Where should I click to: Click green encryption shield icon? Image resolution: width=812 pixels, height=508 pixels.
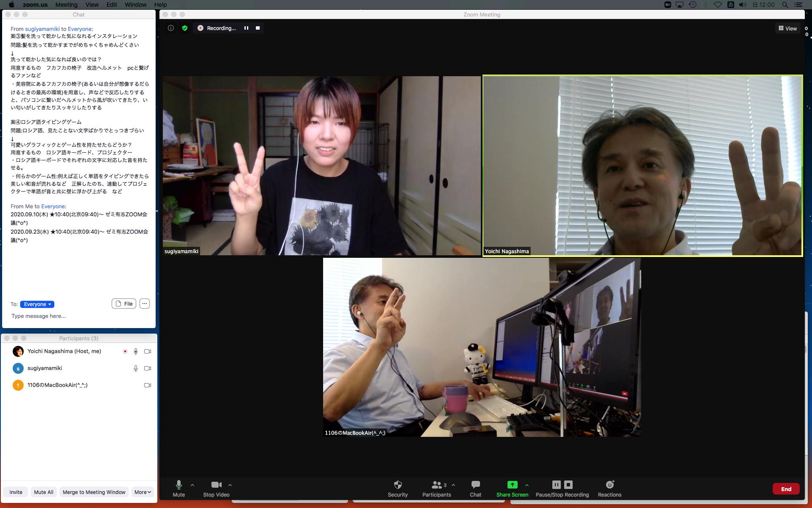pyautogui.click(x=185, y=28)
